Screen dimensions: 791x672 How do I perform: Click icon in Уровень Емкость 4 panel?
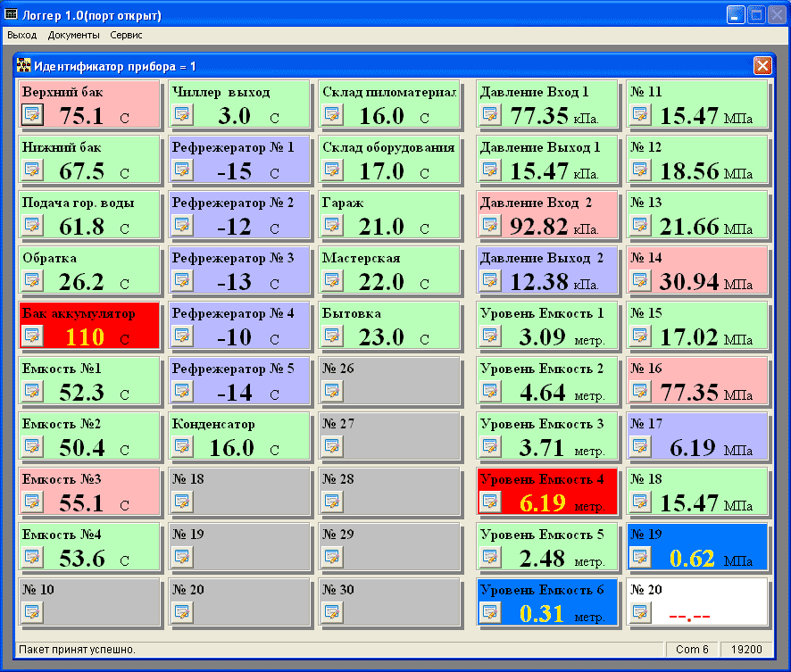pos(490,501)
